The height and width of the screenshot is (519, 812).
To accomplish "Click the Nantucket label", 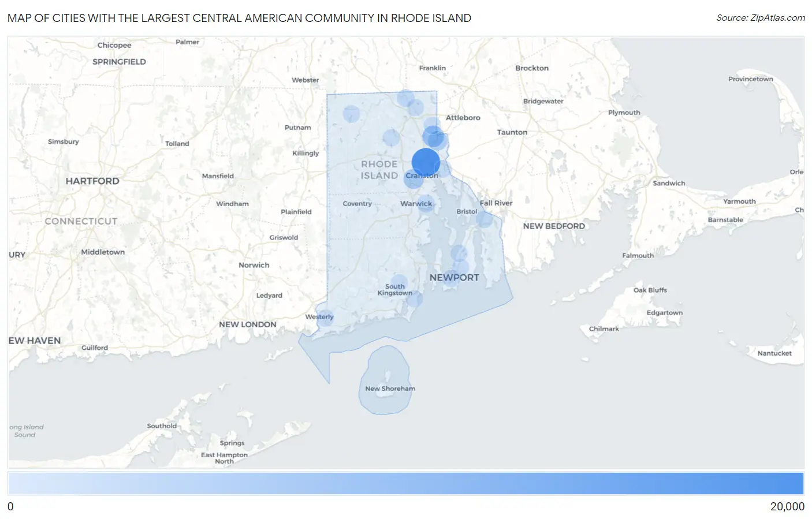I will pyautogui.click(x=774, y=353).
